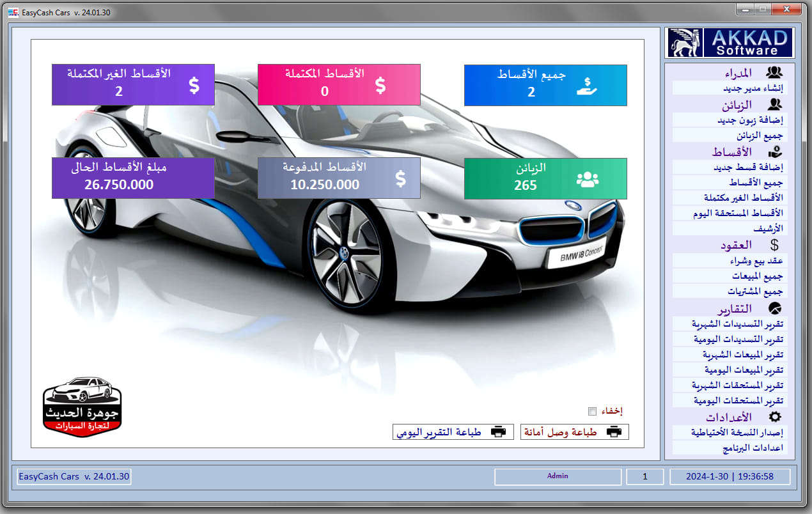Click the managers section people icon

[774, 72]
